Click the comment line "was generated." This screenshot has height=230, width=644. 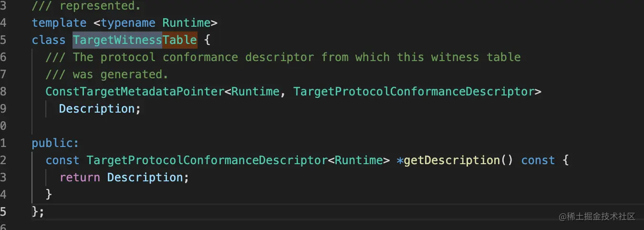point(107,74)
